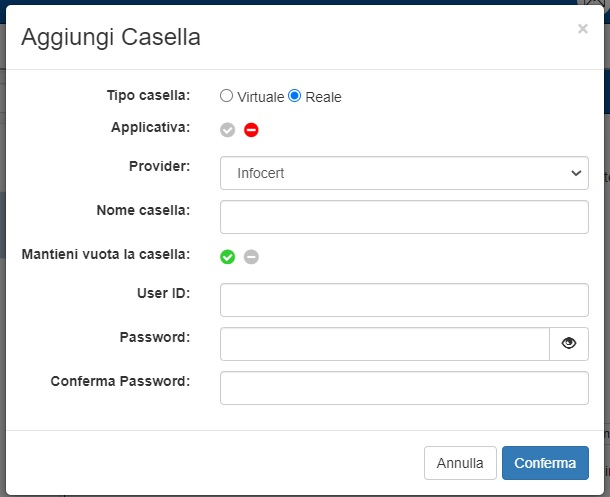This screenshot has width=610, height=497.
Task: Click gray minus icon for Mantieni vuota la casella
Action: tap(251, 257)
